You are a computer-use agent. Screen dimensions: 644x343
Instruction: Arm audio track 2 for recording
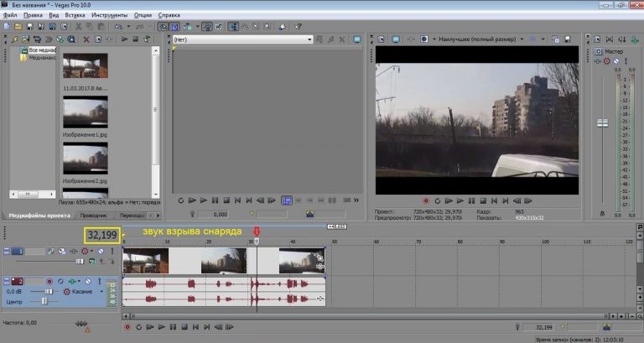(x=49, y=281)
